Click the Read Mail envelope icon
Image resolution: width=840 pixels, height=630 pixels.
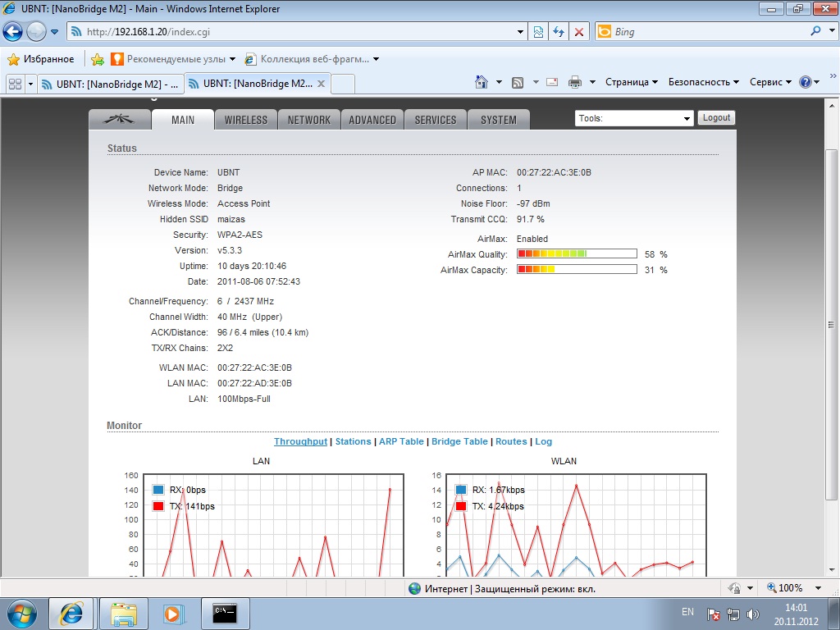552,82
